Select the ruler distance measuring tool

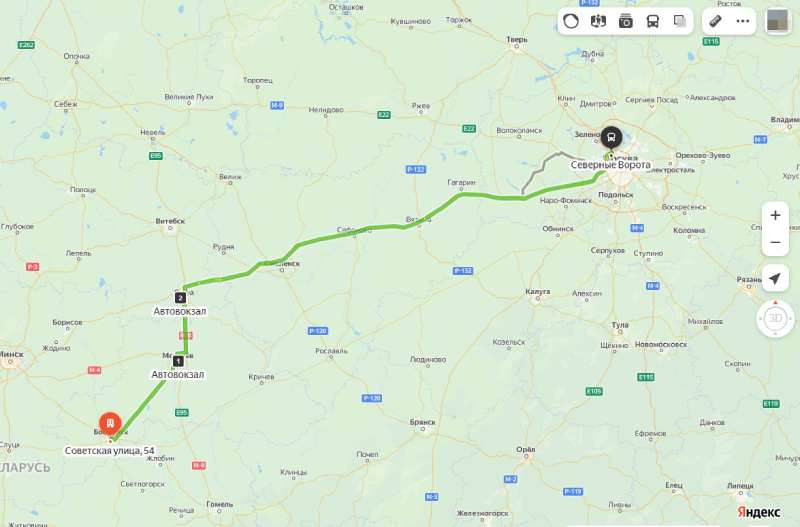coord(715,21)
